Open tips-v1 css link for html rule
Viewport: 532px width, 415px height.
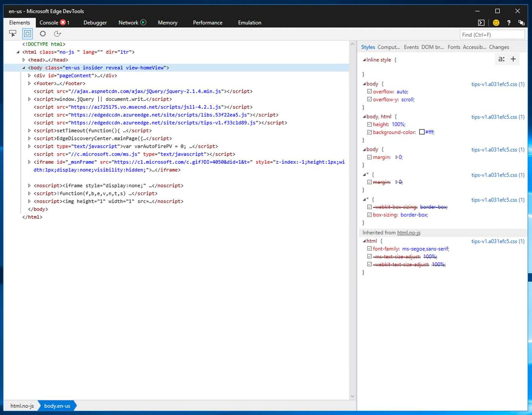(498, 241)
